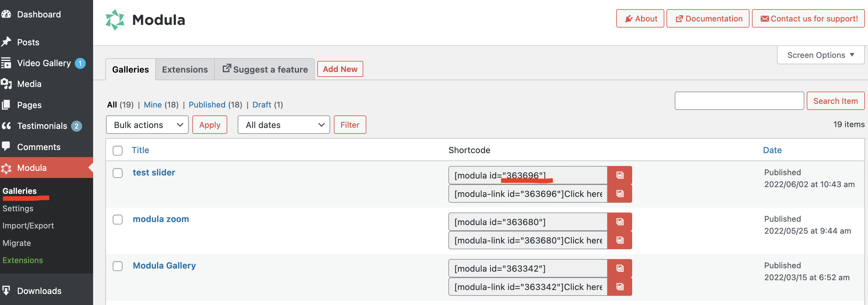The height and width of the screenshot is (305, 868).
Task: Open the Bulk actions dropdown
Action: point(147,125)
